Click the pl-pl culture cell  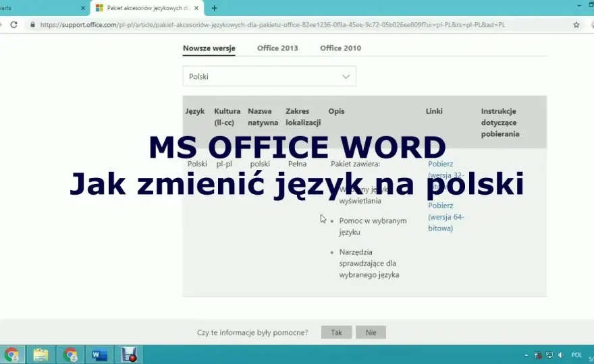224,164
